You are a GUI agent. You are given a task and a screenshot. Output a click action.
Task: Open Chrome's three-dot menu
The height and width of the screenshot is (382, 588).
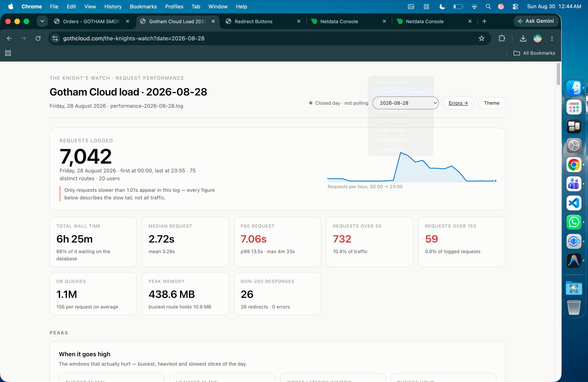tap(552, 38)
